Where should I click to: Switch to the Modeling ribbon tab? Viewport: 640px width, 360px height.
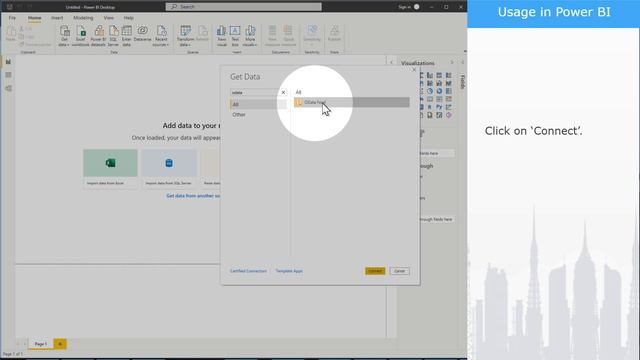[83, 18]
